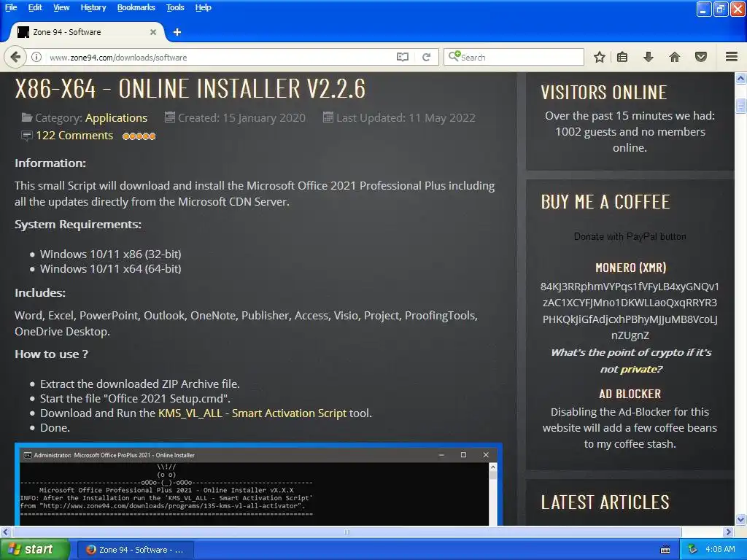Click horizontal scrollbar left arrow

pyautogui.click(x=5, y=532)
